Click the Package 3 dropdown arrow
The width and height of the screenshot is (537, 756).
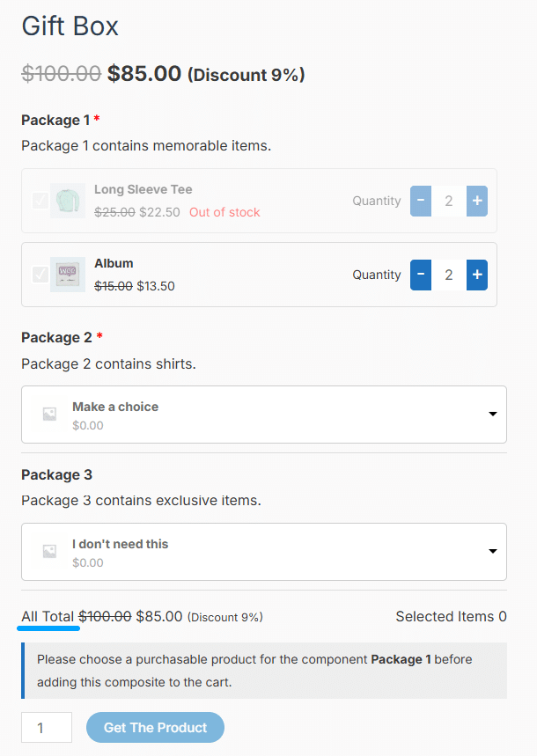point(493,551)
